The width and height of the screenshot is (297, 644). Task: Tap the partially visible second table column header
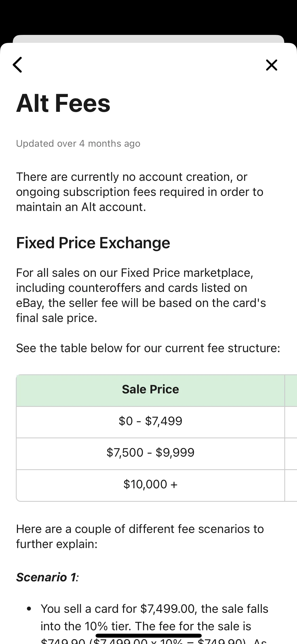[291, 390]
